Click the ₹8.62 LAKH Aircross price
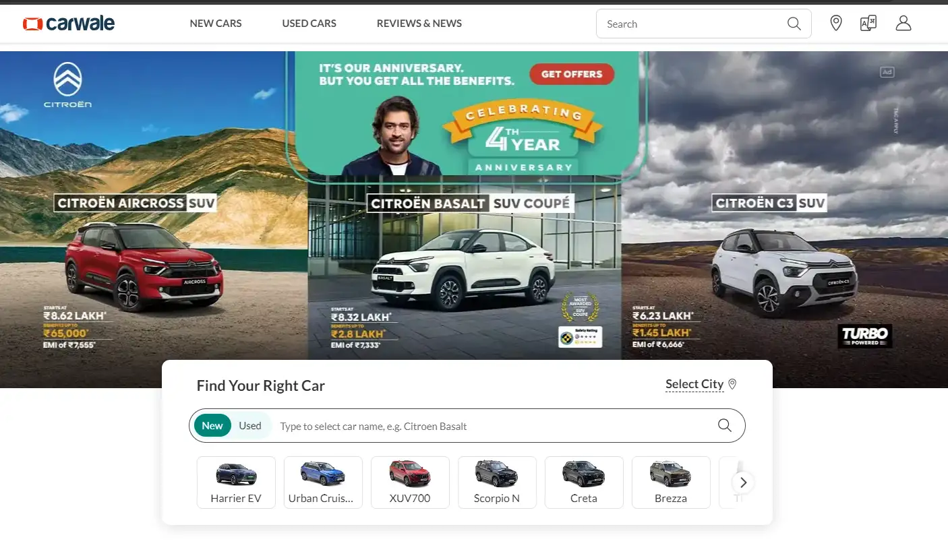Viewport: 948px width, 560px height. click(75, 315)
